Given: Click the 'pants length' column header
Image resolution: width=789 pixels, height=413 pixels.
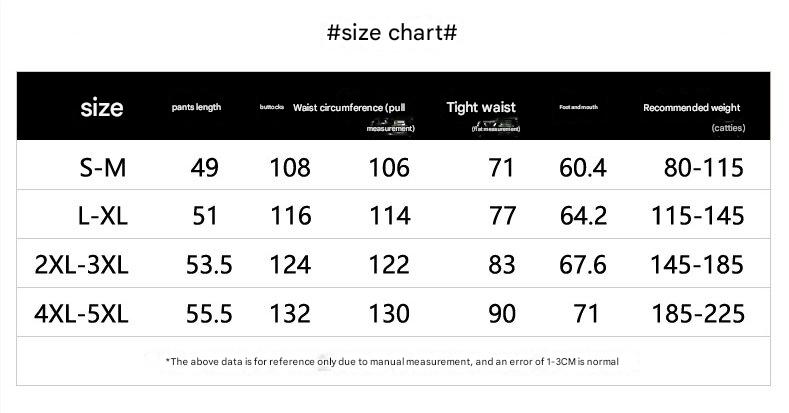Looking at the screenshot, I should pos(196,107).
